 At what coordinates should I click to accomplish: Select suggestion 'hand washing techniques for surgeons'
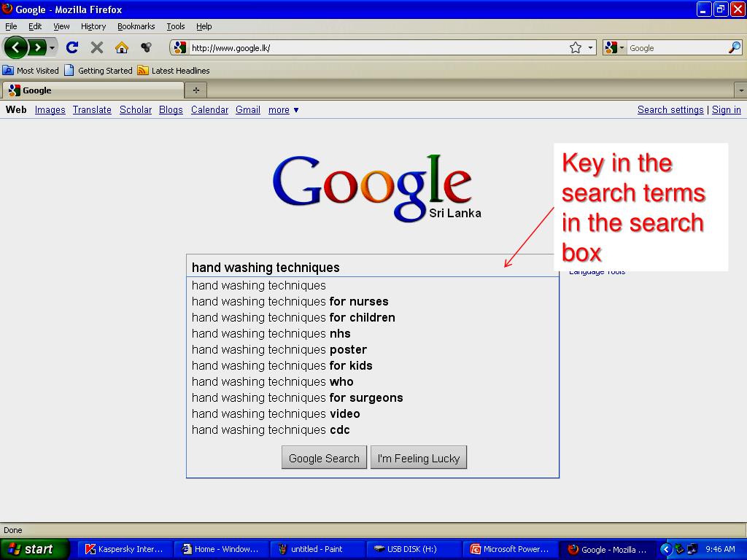click(372, 397)
